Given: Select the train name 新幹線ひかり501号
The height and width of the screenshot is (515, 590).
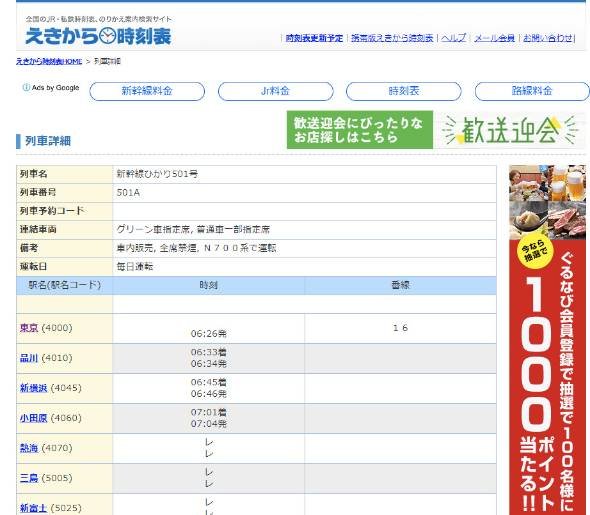Looking at the screenshot, I should point(157,174).
